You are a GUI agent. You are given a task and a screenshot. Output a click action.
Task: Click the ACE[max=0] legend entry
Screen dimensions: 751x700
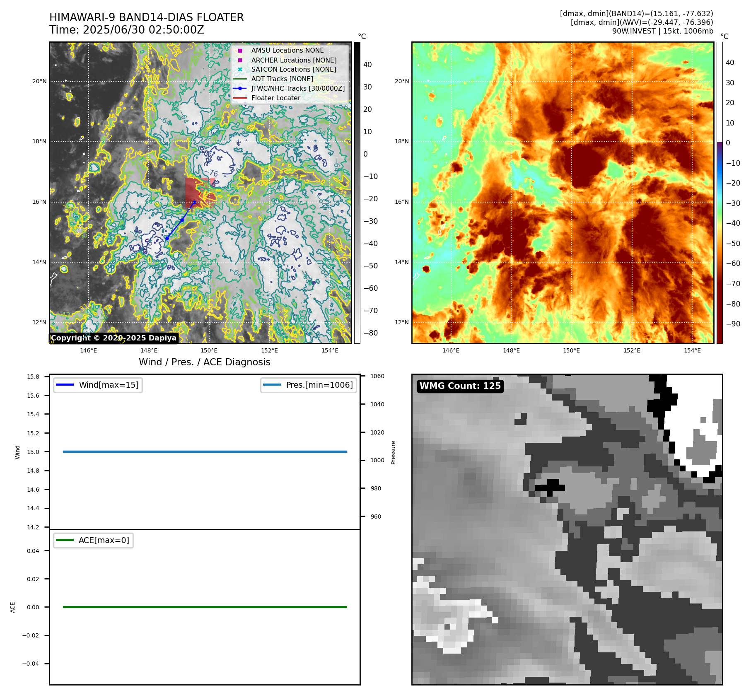point(93,540)
